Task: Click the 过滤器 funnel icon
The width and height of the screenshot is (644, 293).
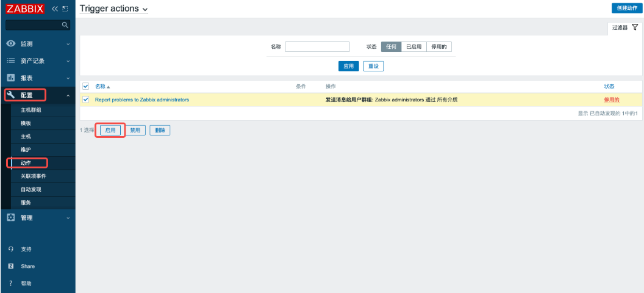Action: (x=635, y=27)
